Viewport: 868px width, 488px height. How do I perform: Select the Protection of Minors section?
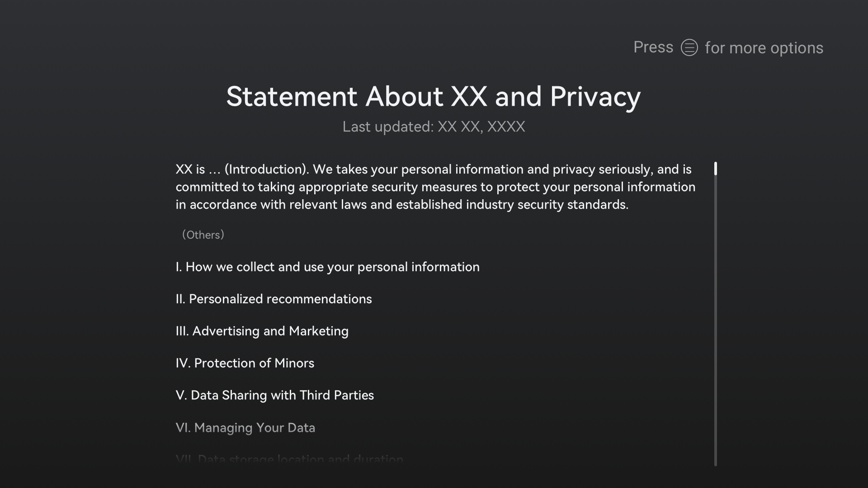(245, 363)
